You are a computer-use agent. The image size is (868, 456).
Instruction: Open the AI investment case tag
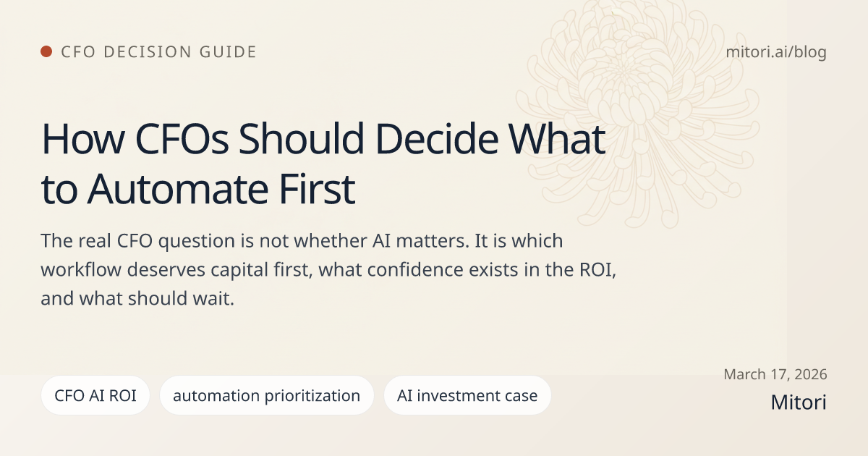click(467, 395)
